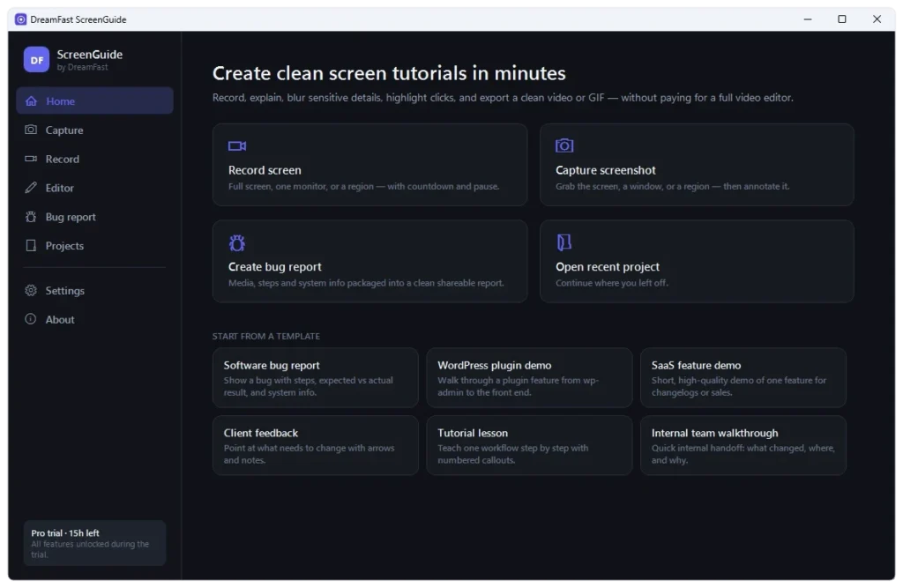Open the Editor section
This screenshot has width=903, height=588.
94,187
